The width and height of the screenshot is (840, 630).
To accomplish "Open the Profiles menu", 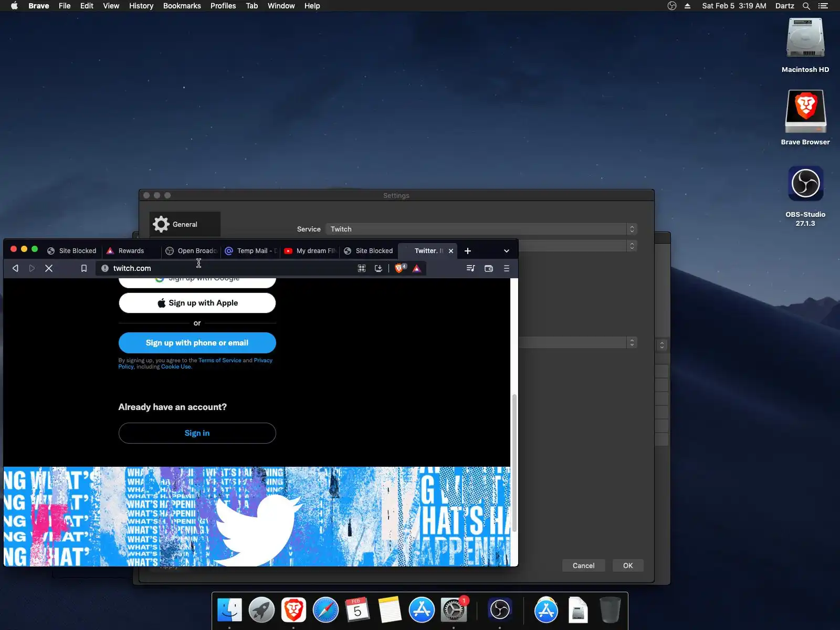I will [223, 6].
